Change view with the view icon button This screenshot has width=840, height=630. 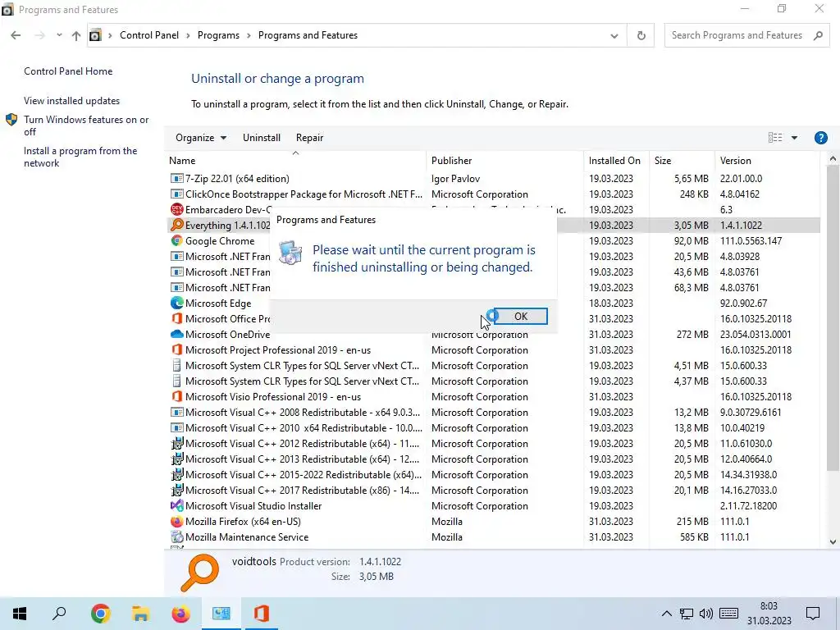pyautogui.click(x=775, y=138)
